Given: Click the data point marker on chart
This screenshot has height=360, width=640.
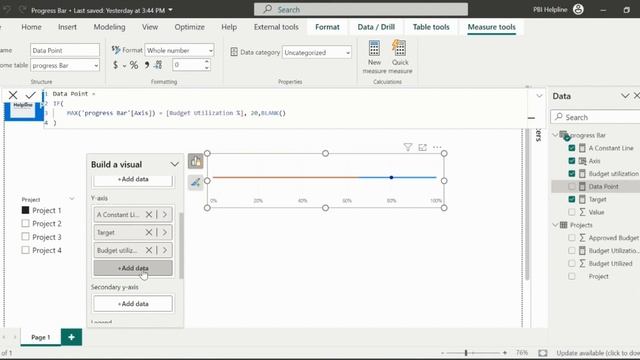Looking at the screenshot, I should (391, 178).
